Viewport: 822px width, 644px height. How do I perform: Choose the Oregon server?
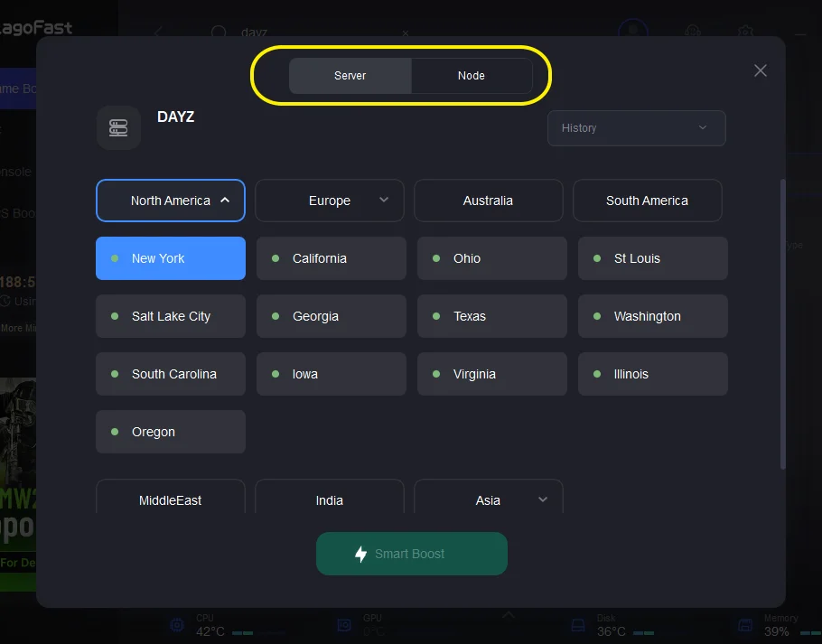pos(170,432)
